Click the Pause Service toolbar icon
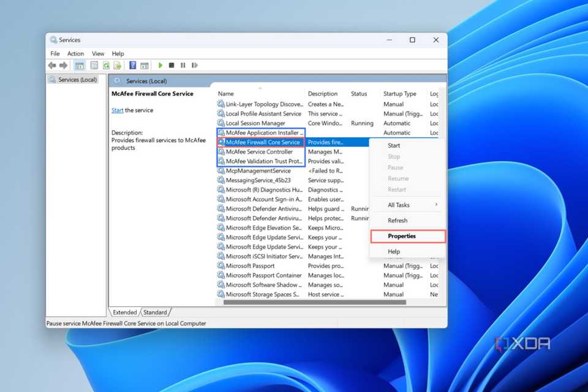Screen dimensions: 588x392 coord(183,66)
